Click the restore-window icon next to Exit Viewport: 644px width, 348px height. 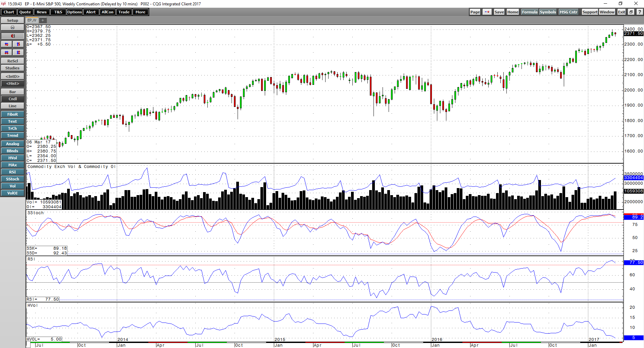click(631, 12)
